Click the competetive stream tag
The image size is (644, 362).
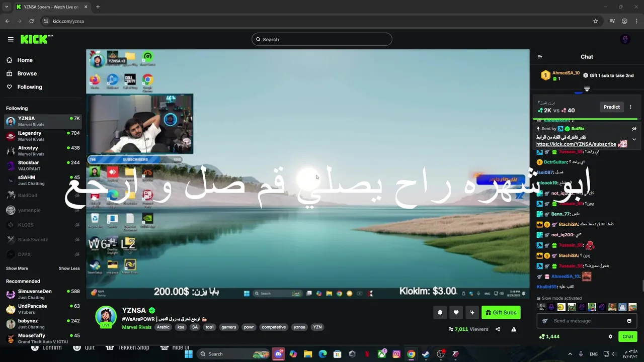274,327
